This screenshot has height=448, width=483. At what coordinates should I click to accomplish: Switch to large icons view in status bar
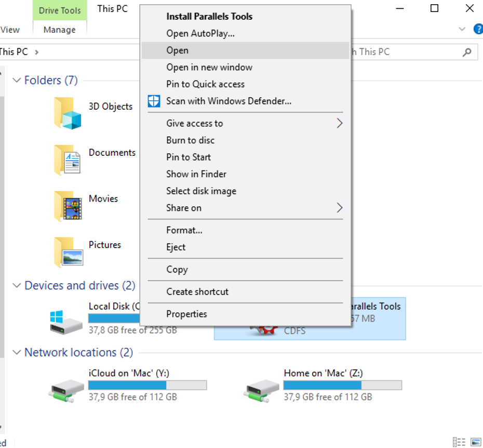tap(475, 442)
